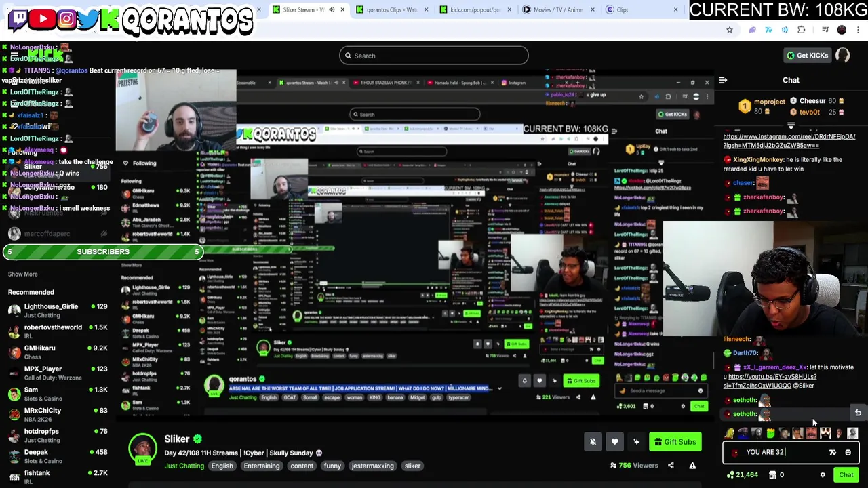The width and height of the screenshot is (868, 488).
Task: Click the sparkle button beside Gift Subs
Action: click(636, 442)
